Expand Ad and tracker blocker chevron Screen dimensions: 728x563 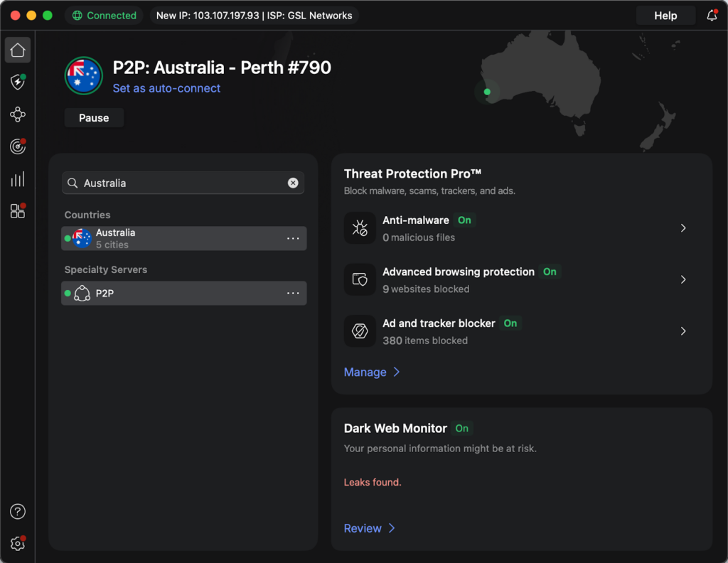click(683, 331)
